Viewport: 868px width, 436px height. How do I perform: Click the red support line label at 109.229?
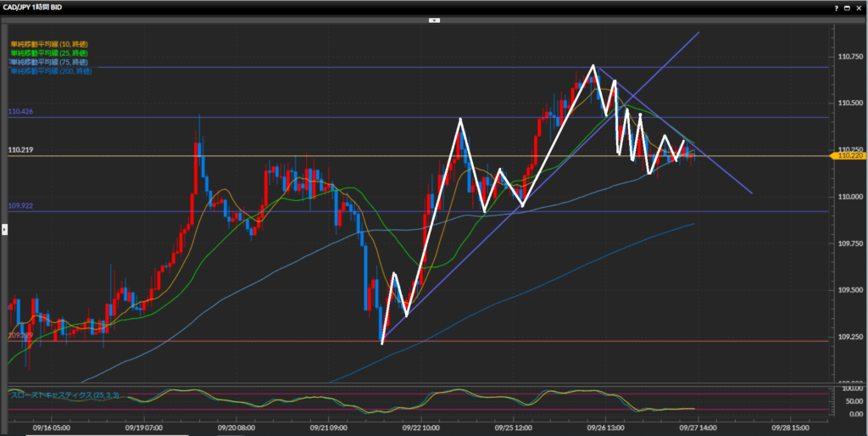point(20,336)
